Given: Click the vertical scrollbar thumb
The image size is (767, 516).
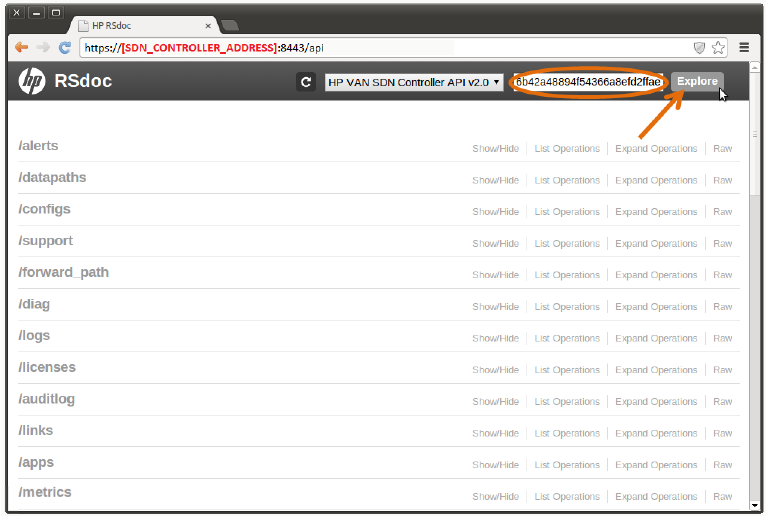Looking at the screenshot, I should coord(754,133).
